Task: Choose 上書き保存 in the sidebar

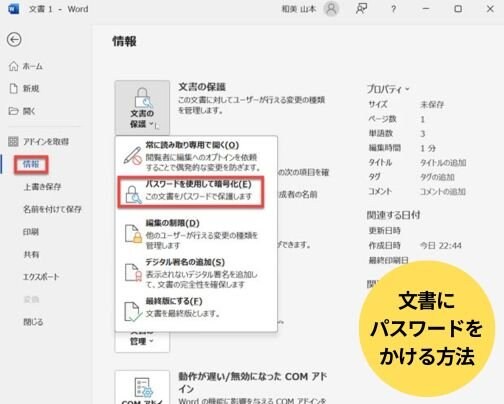Action: coord(42,187)
